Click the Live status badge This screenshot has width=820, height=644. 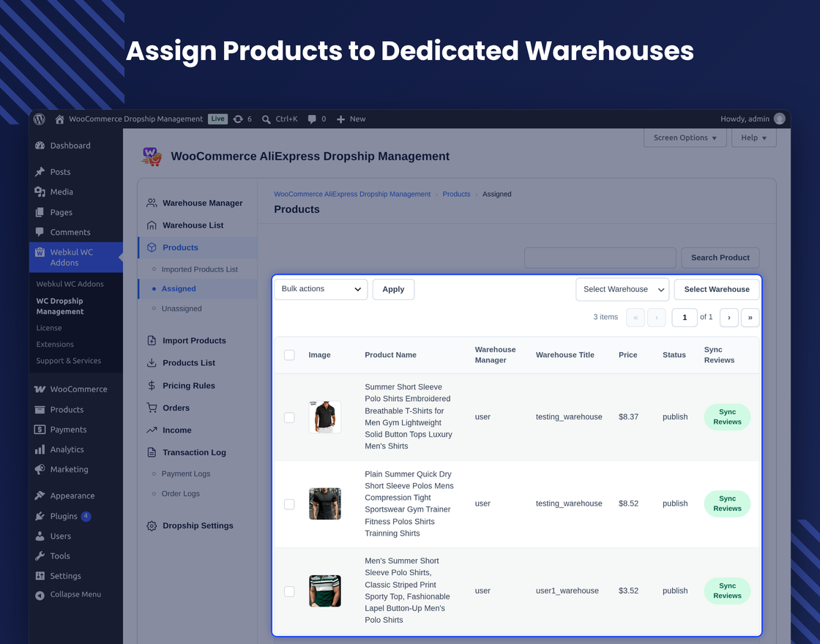217,119
